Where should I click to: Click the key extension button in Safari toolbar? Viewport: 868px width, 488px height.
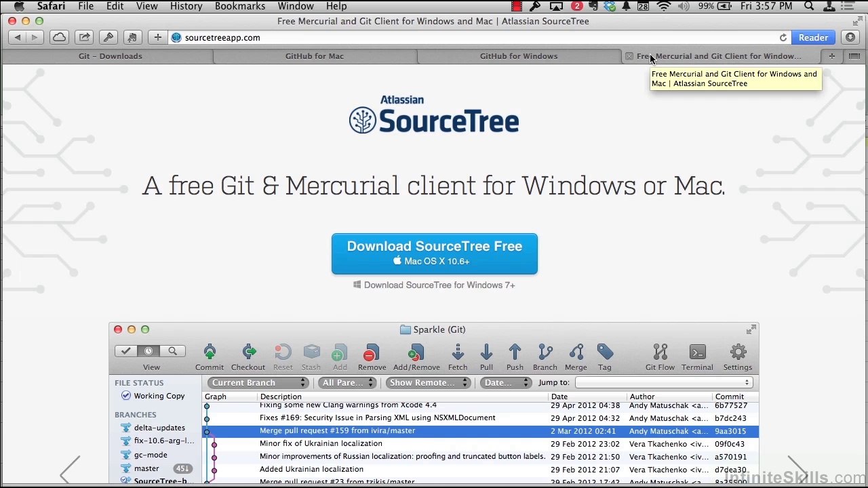pyautogui.click(x=108, y=37)
